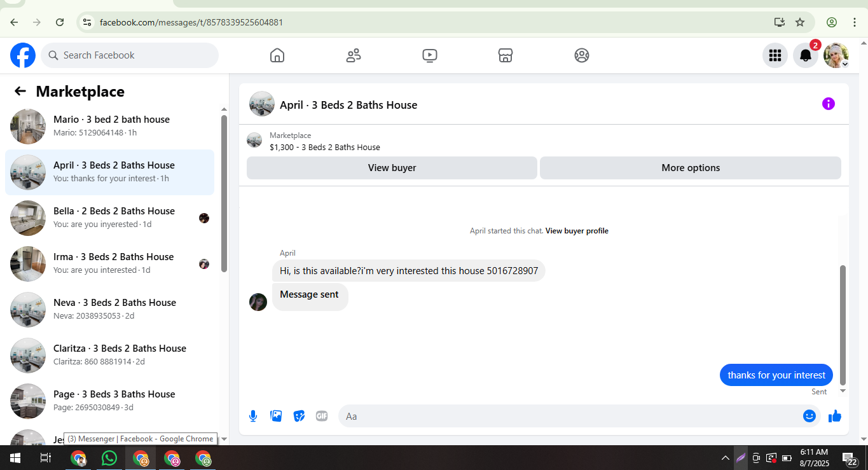Attach a photo with the image icon

[276, 416]
